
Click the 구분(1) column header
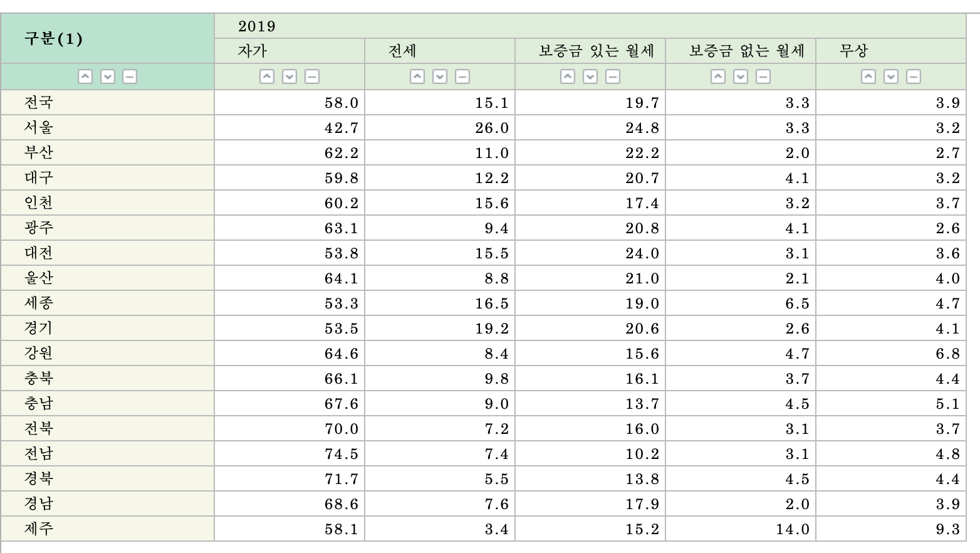click(54, 39)
